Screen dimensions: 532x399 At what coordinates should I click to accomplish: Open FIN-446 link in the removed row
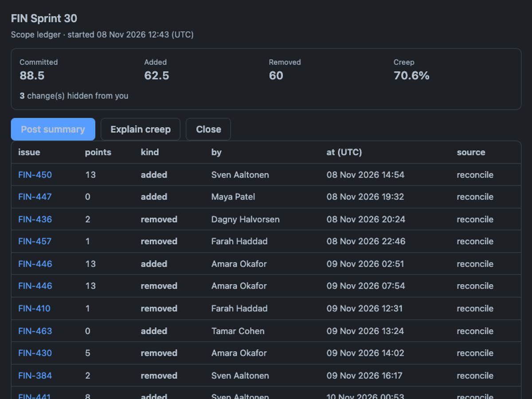point(35,286)
